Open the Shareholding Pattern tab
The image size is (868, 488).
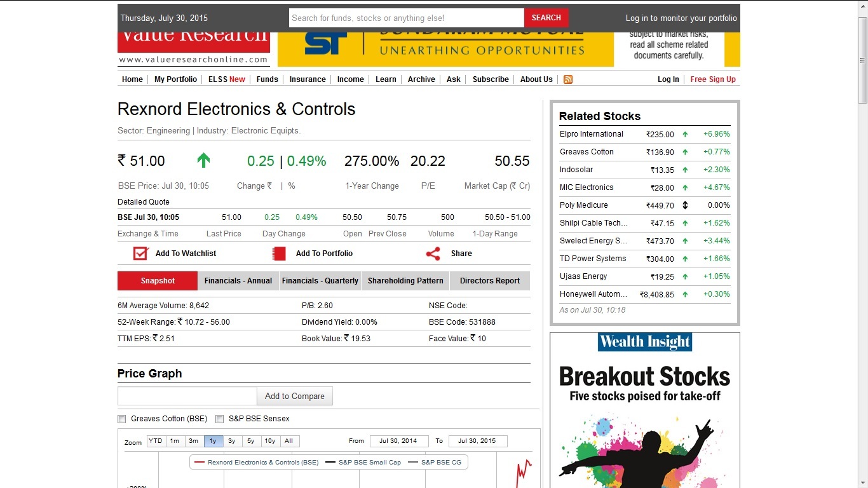click(405, 281)
